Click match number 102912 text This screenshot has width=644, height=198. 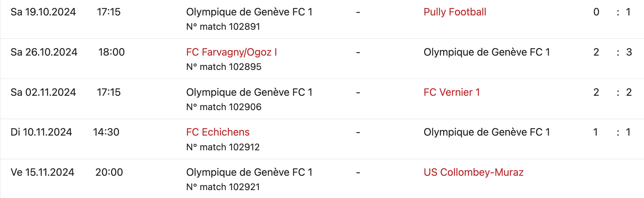coord(223,147)
